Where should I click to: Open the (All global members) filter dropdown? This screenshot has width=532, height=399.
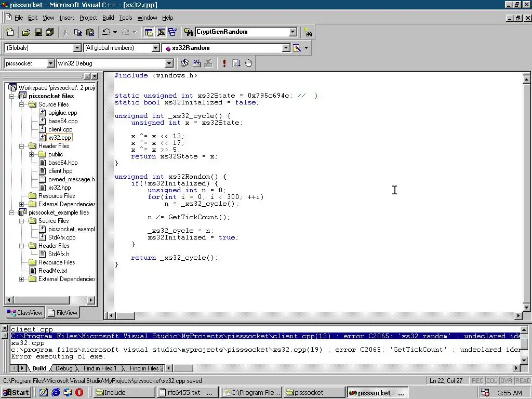[x=156, y=48]
